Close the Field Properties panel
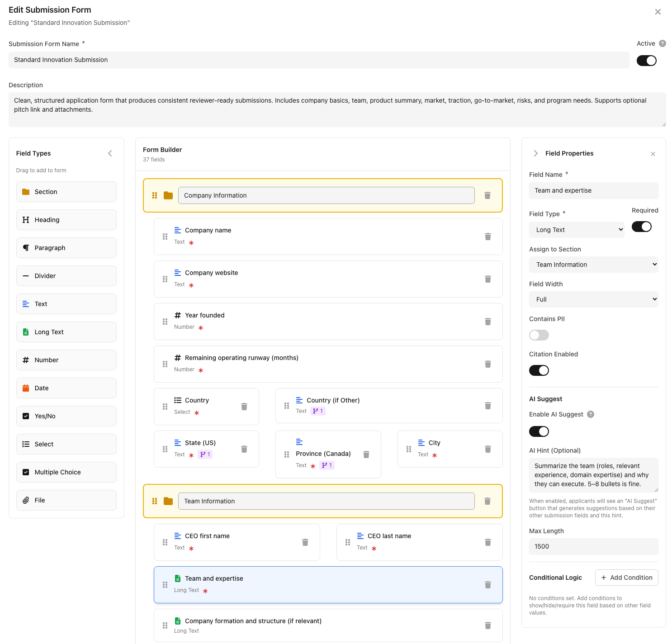The height and width of the screenshot is (644, 672). pos(653,154)
